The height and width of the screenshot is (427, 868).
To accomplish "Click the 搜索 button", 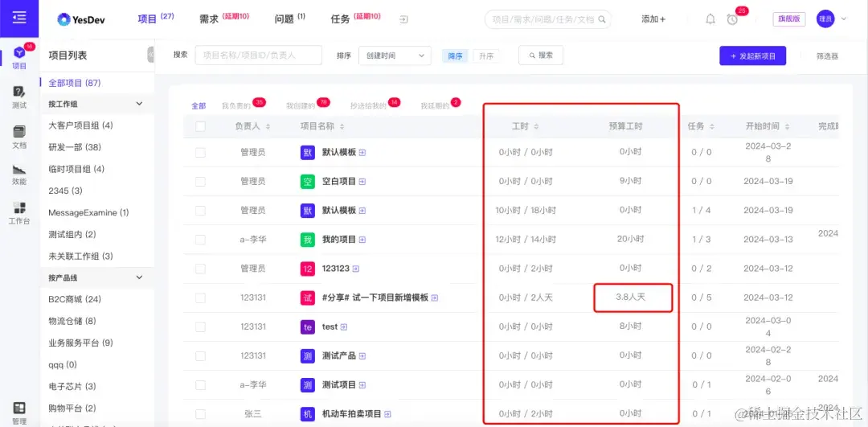I will click(541, 55).
